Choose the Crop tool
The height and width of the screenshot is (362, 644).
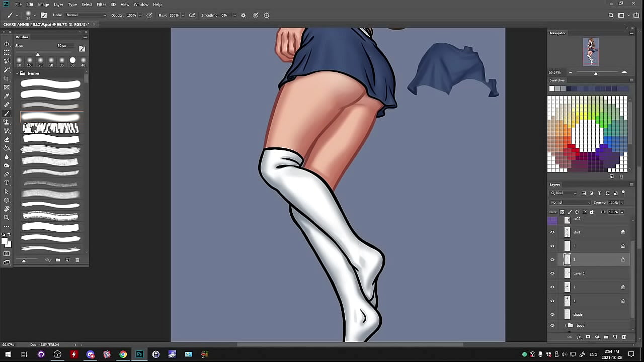pyautogui.click(x=7, y=79)
